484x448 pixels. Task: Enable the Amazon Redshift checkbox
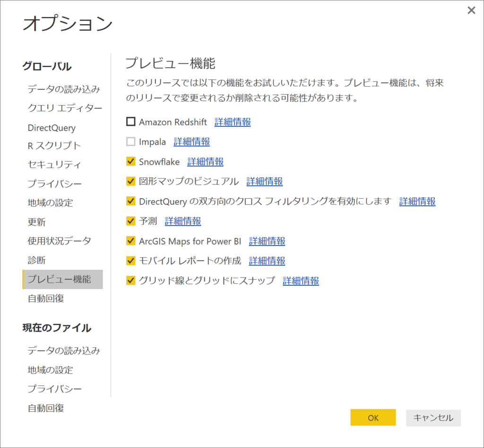(x=131, y=122)
